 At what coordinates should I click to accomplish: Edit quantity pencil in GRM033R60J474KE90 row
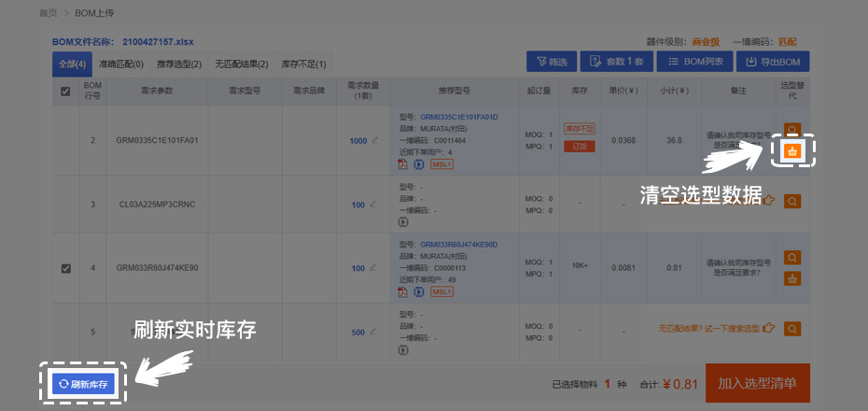pos(372,267)
